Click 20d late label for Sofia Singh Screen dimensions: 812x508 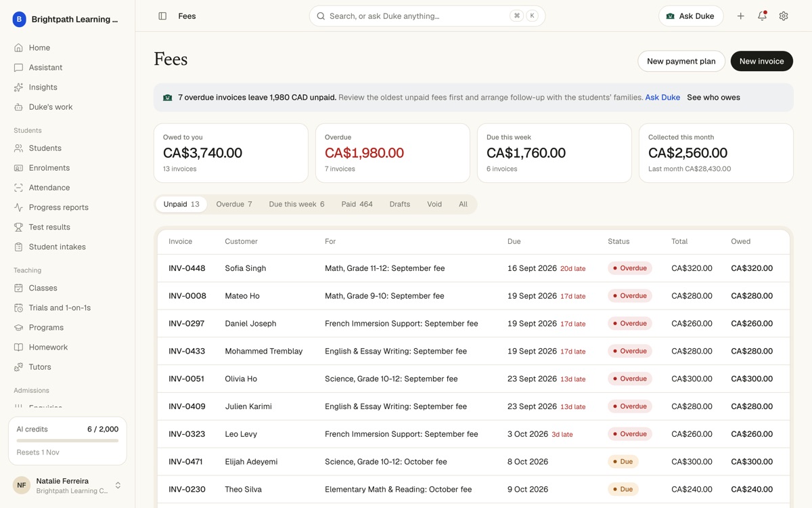point(573,269)
